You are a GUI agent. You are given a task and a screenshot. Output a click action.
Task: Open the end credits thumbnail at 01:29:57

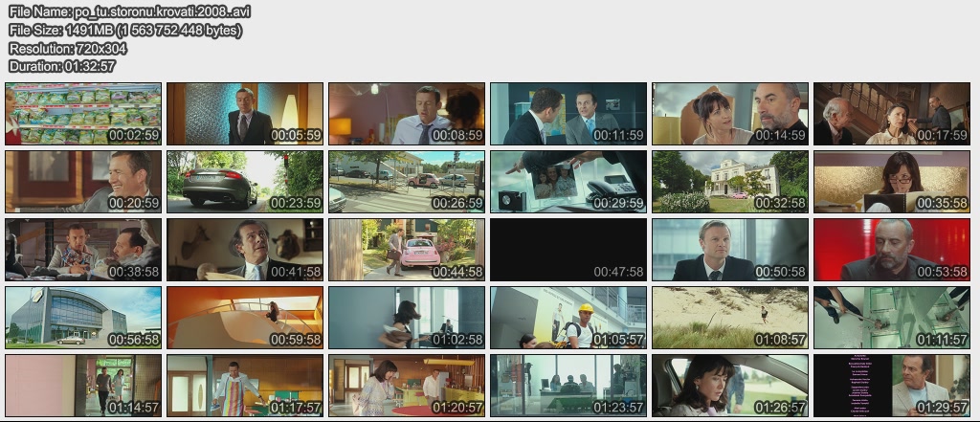[x=892, y=386]
